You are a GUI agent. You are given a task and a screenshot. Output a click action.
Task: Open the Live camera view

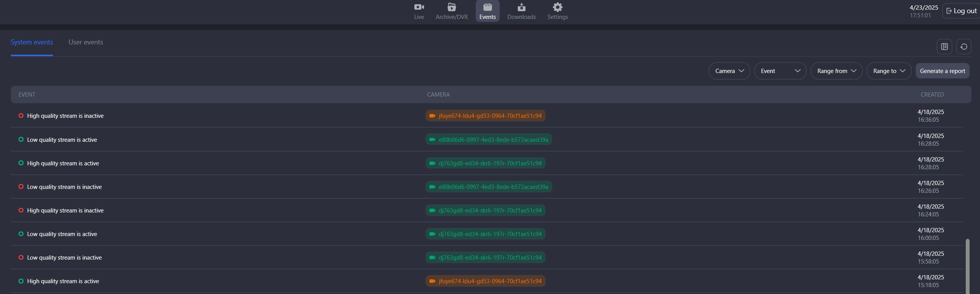tap(419, 11)
